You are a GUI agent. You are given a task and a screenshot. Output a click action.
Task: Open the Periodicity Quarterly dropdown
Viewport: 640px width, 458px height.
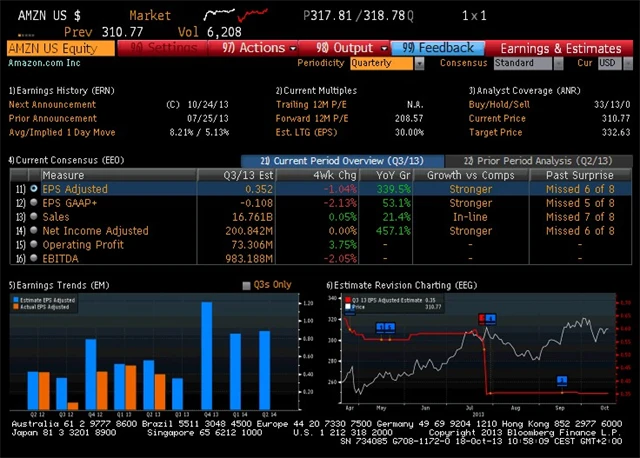[x=387, y=63]
